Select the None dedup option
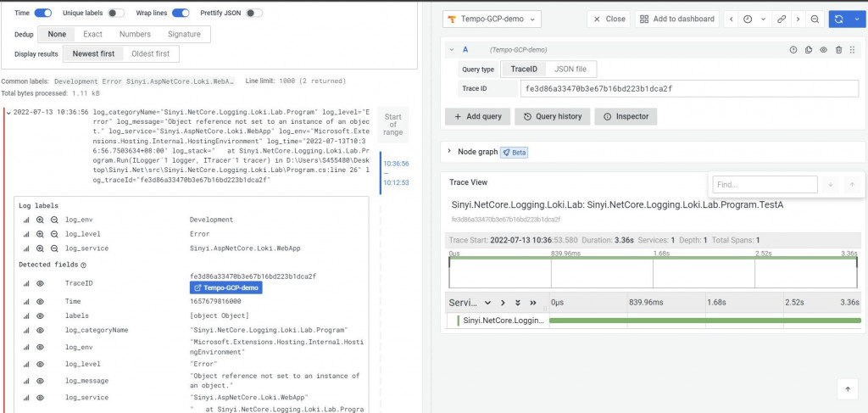 pyautogui.click(x=57, y=34)
